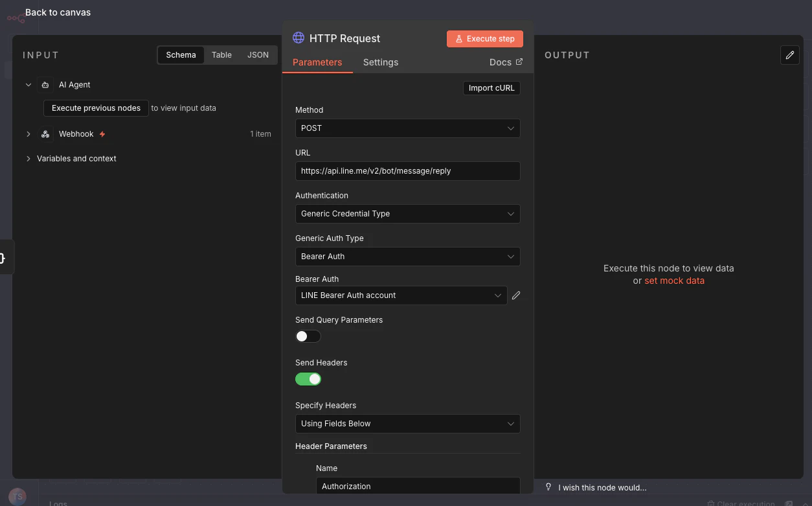Click the curly braces icon on the left edge
Viewport: 812px width, 506px height.
tap(3, 258)
